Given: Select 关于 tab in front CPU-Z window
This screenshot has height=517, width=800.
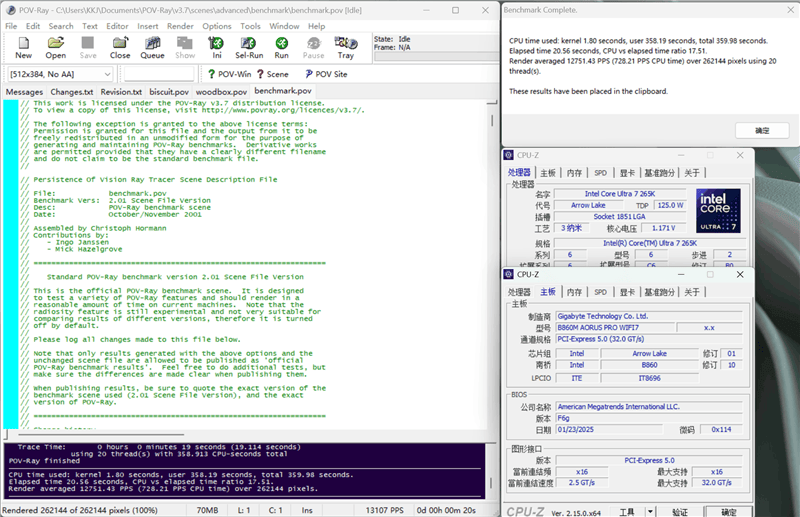Looking at the screenshot, I should [x=692, y=292].
